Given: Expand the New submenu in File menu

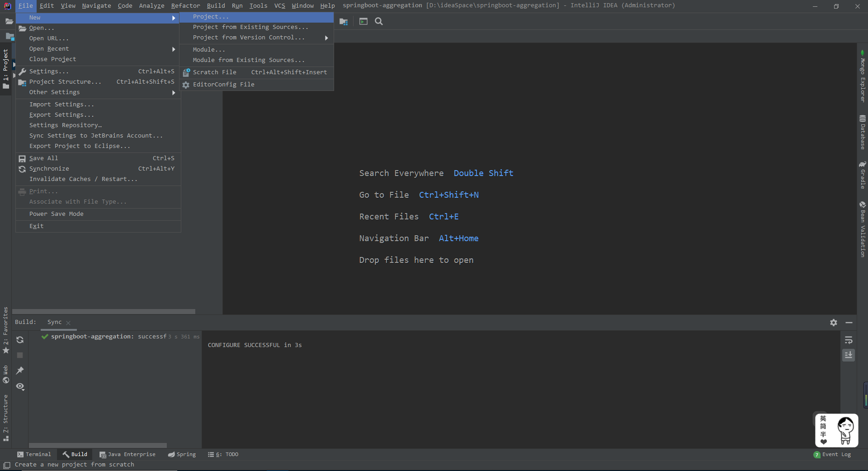Looking at the screenshot, I should coord(98,18).
